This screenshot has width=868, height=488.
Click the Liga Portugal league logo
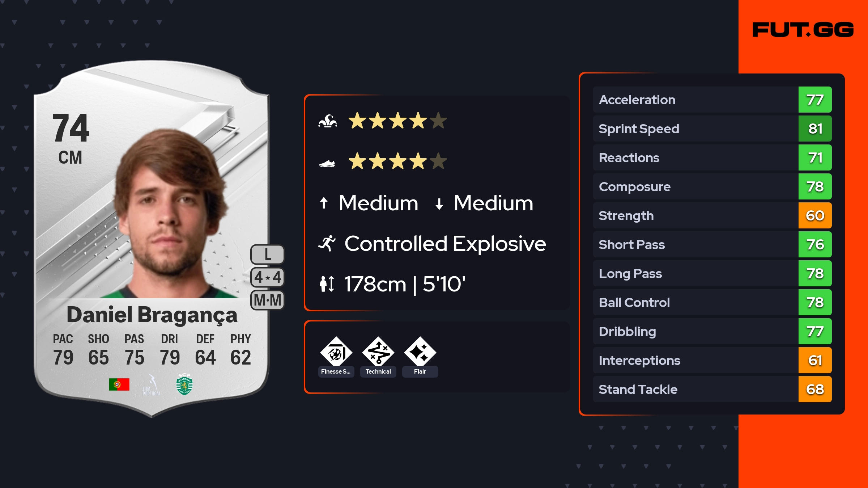(152, 385)
